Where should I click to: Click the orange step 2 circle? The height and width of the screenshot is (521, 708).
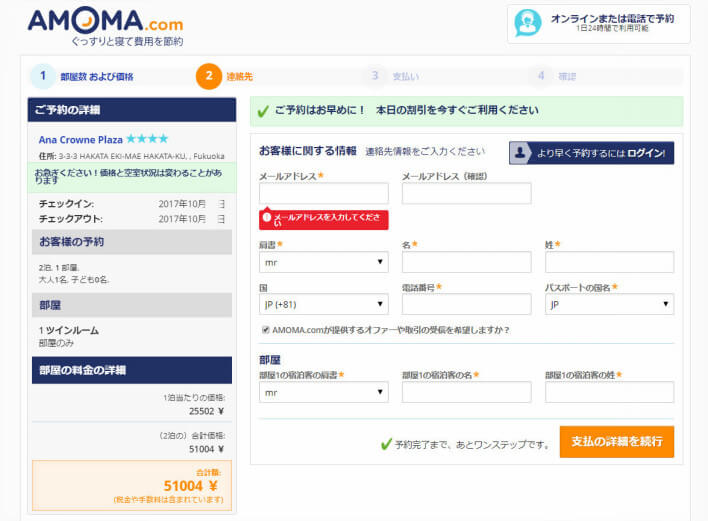(208, 76)
